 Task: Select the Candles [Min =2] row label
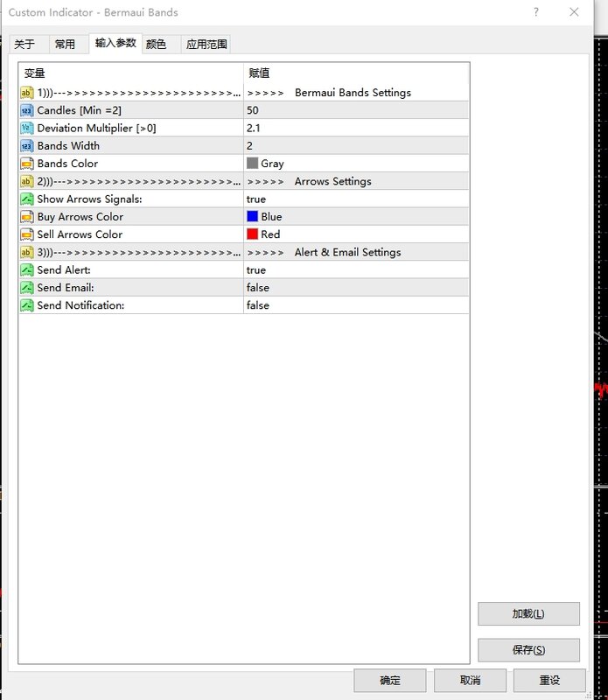tap(79, 110)
